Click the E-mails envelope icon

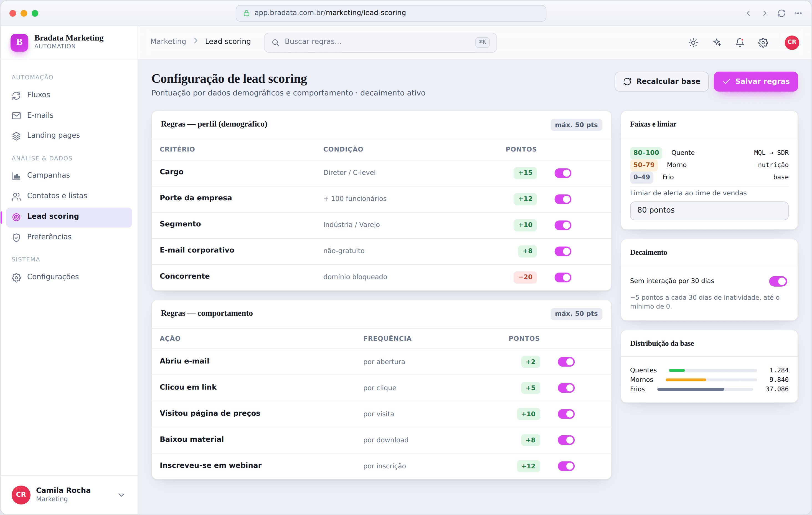tap(16, 115)
